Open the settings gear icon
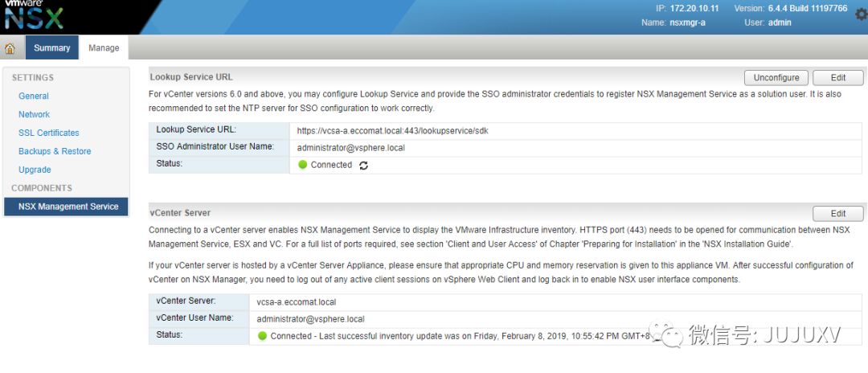Screen dimensions: 868x373 862,15
